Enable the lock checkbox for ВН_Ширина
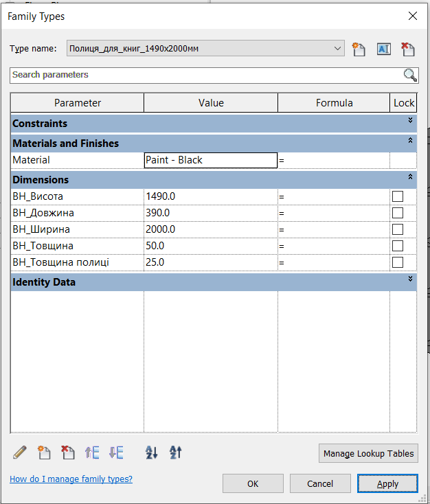430x504 pixels. 397,229
